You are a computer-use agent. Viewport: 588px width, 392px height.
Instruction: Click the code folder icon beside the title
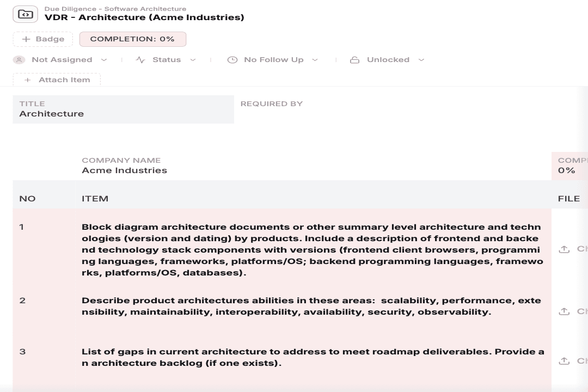[25, 14]
